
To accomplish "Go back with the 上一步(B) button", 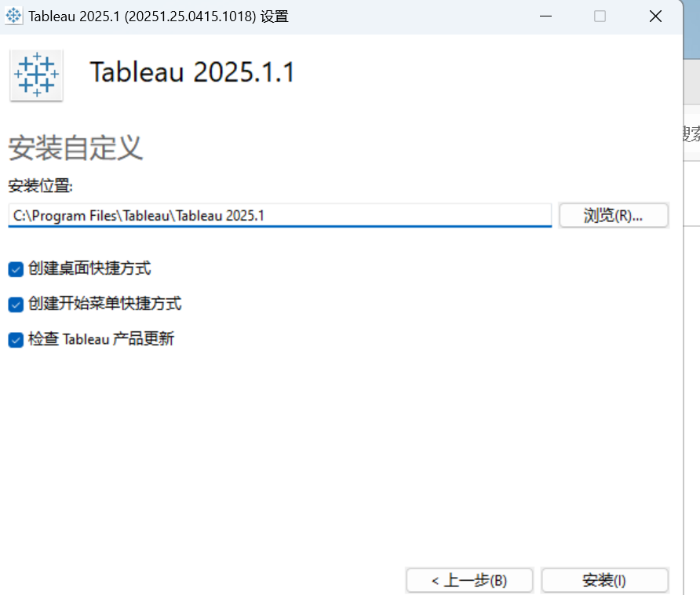I will tap(469, 581).
